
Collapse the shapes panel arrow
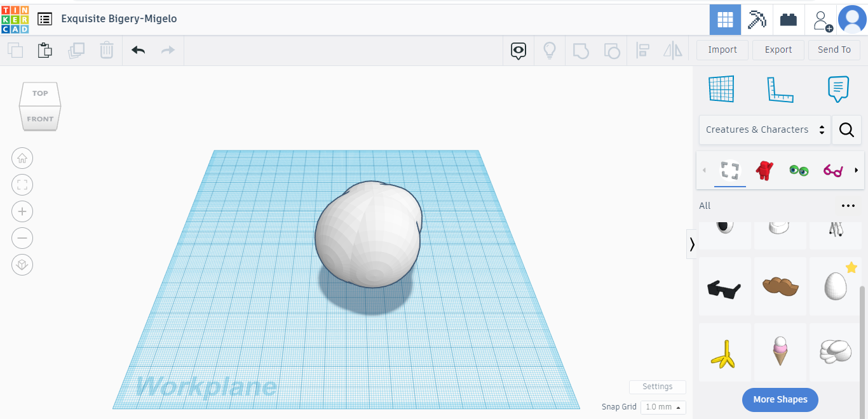[x=692, y=244]
